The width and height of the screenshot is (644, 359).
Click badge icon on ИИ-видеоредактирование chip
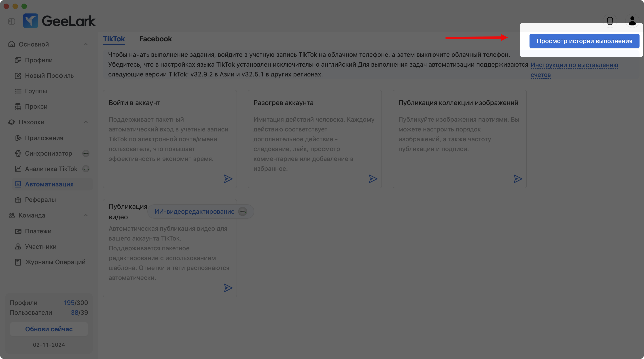point(242,212)
